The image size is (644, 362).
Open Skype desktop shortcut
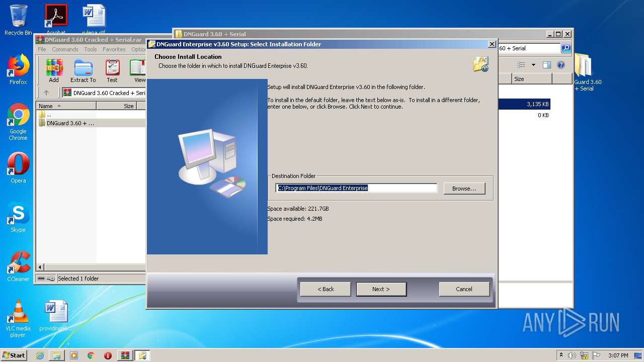click(x=18, y=217)
